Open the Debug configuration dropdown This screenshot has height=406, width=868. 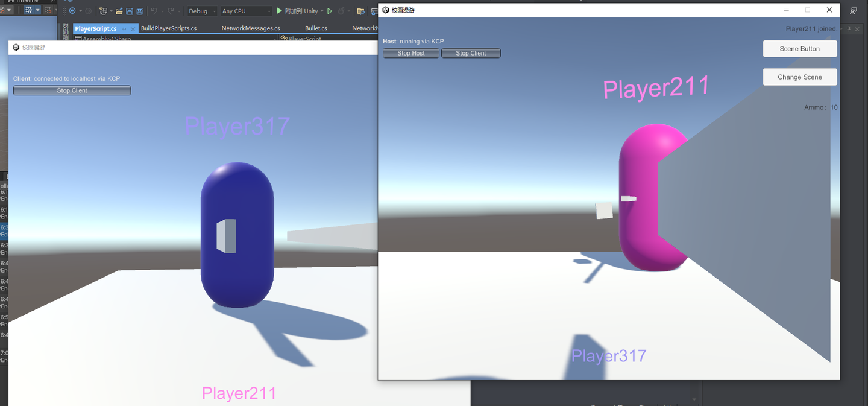[202, 11]
